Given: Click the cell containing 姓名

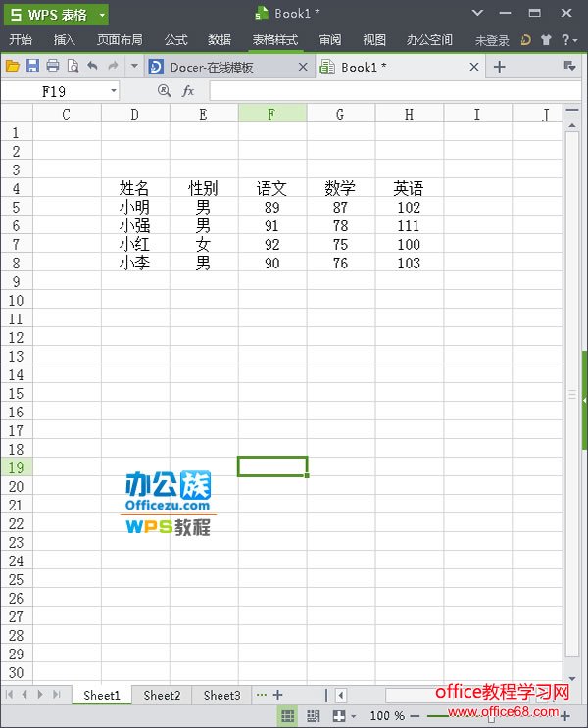Looking at the screenshot, I should pyautogui.click(x=135, y=188).
